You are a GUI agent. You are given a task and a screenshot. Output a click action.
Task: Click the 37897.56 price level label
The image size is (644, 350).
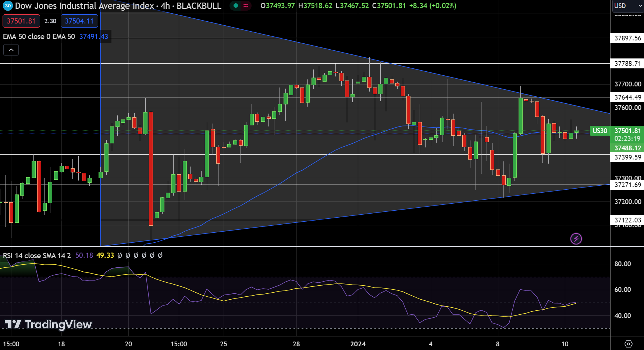[627, 38]
